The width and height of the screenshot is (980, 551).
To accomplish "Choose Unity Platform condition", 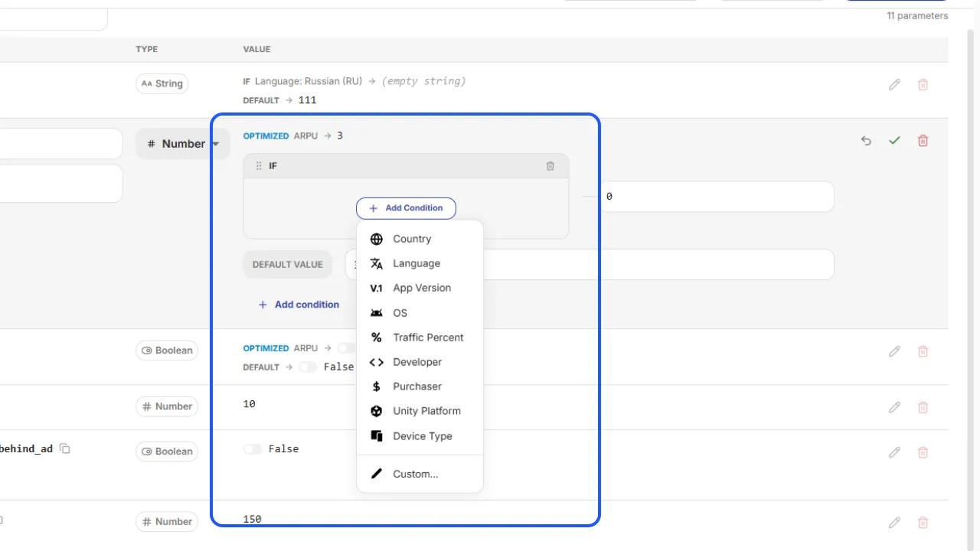I will (420, 411).
